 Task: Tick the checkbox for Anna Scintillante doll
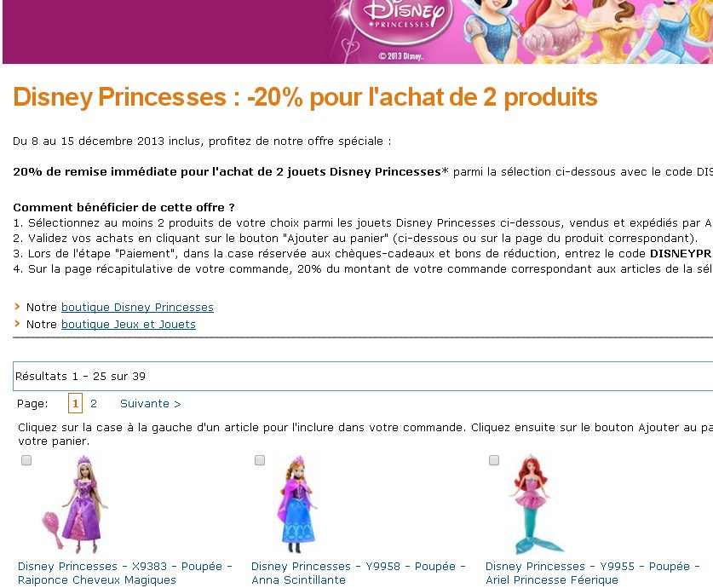click(260, 460)
